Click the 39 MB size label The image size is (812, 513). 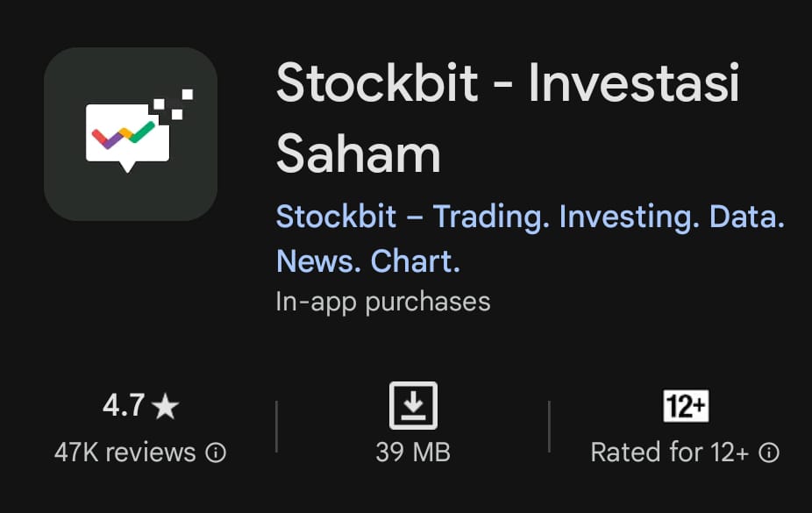pyautogui.click(x=412, y=453)
